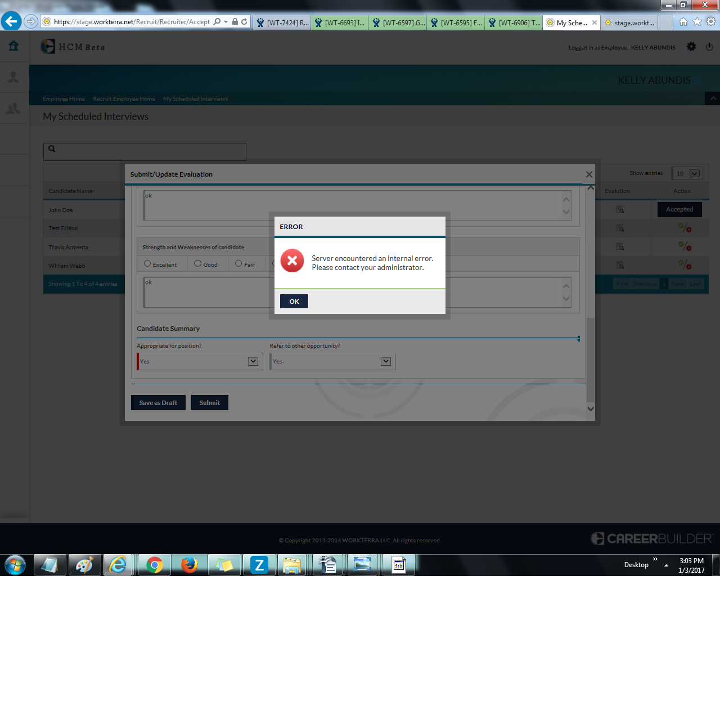Click the power logout icon
The image size is (720, 728).
tap(709, 47)
